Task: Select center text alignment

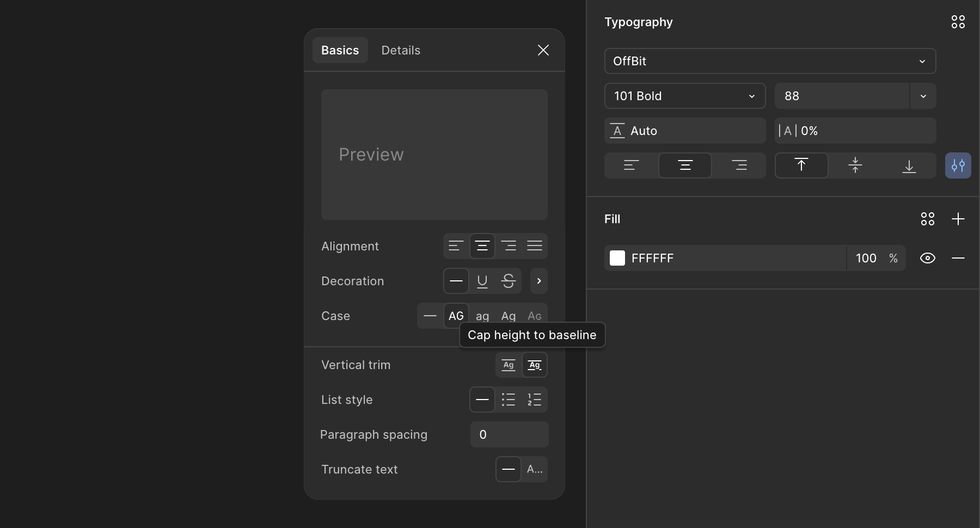Action: tap(483, 246)
